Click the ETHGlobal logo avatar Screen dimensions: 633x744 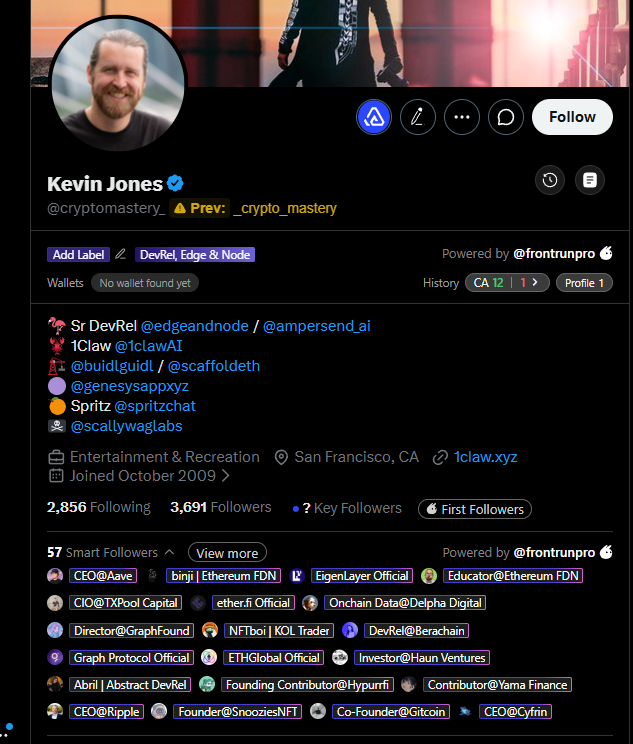tap(209, 657)
